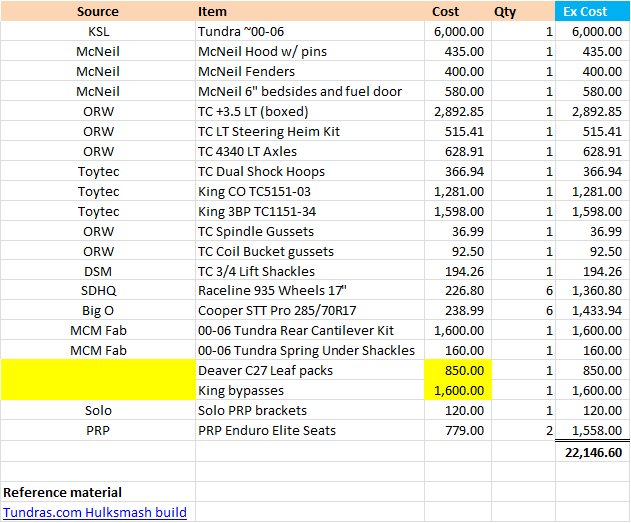Select the yellow King bypasses cost 1,600.00
631x523 pixels.
click(458, 390)
